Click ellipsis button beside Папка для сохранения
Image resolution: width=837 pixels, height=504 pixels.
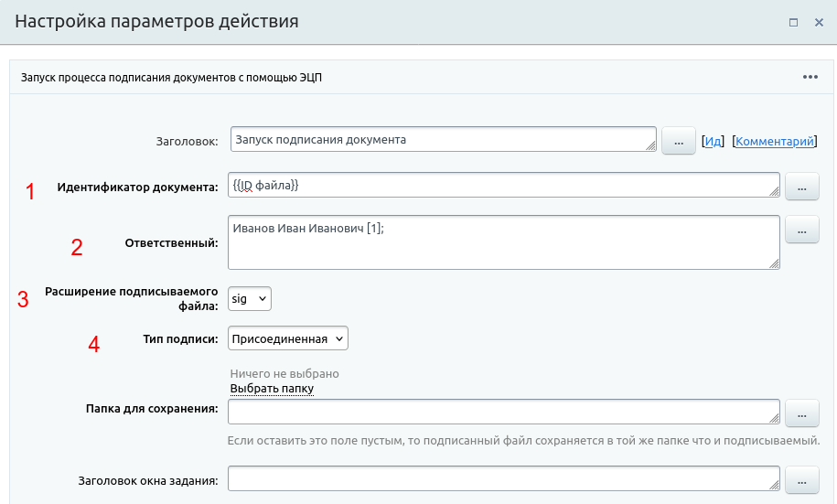click(801, 413)
